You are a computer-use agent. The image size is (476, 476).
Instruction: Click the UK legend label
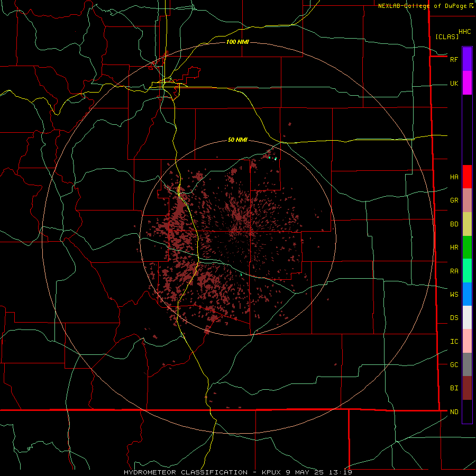[454, 84]
